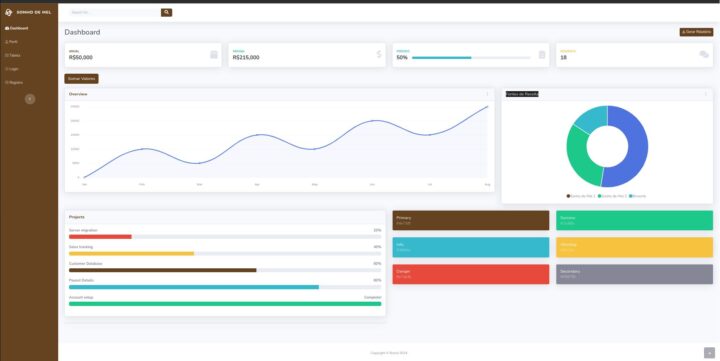The height and width of the screenshot is (361, 720).
Task: Click the Server migration label
Action: click(83, 230)
